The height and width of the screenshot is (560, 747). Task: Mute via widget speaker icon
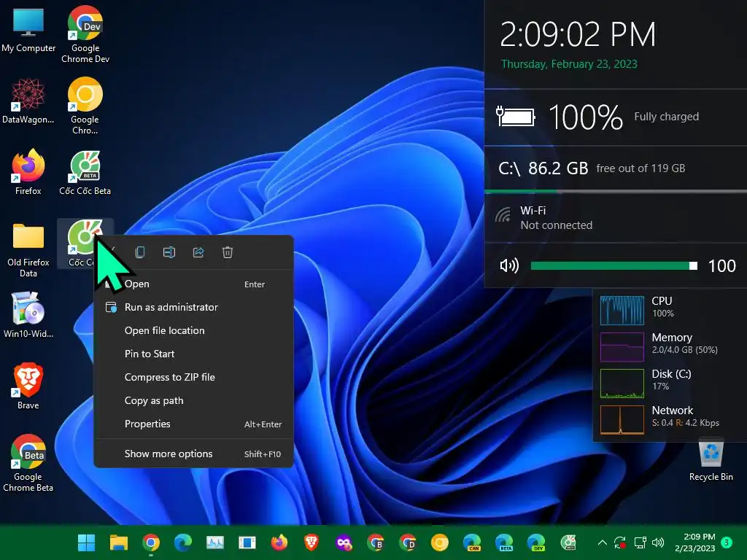[x=508, y=265]
